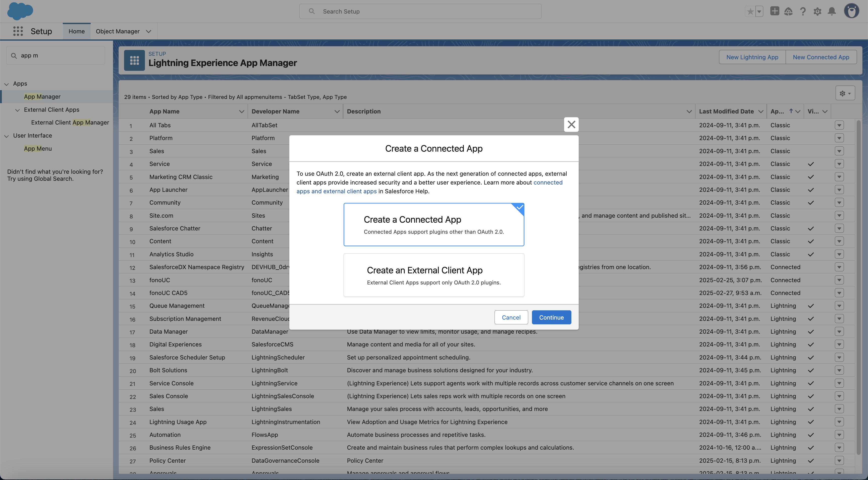Click 'Queue Management' app name
The height and width of the screenshot is (480, 868).
(x=177, y=306)
